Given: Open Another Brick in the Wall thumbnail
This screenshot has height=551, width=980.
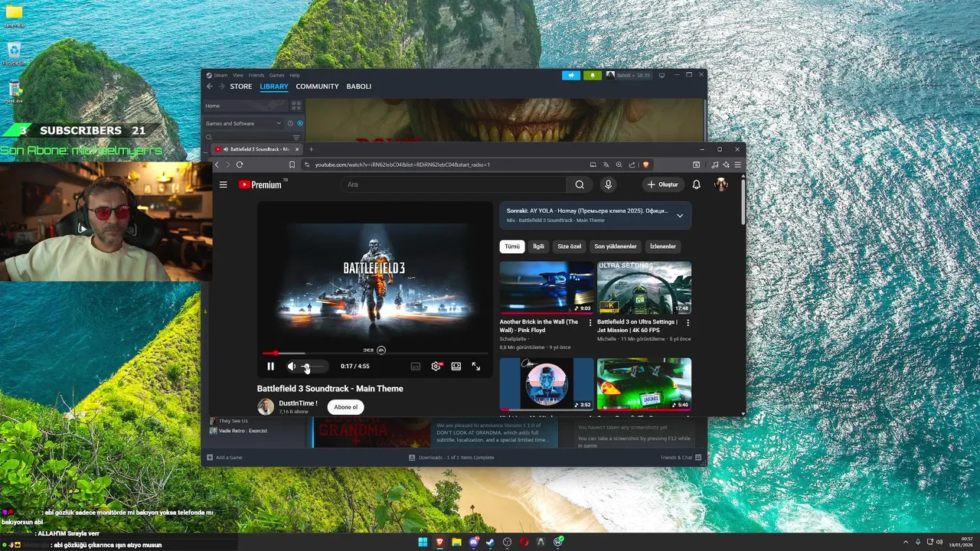Looking at the screenshot, I should (547, 288).
